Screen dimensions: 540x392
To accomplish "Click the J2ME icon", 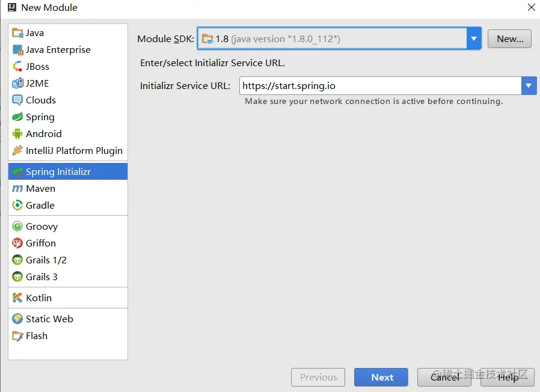I will (17, 84).
